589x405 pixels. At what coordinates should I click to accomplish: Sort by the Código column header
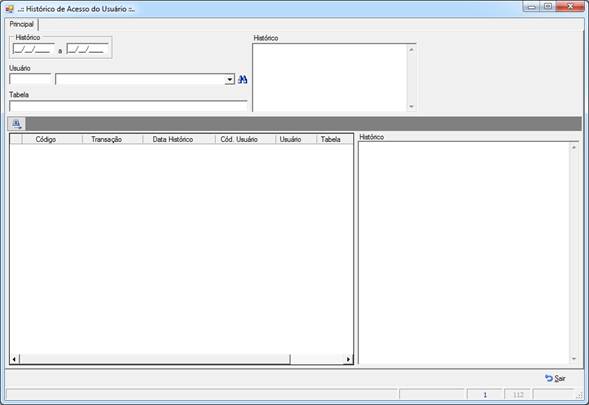[x=52, y=139]
